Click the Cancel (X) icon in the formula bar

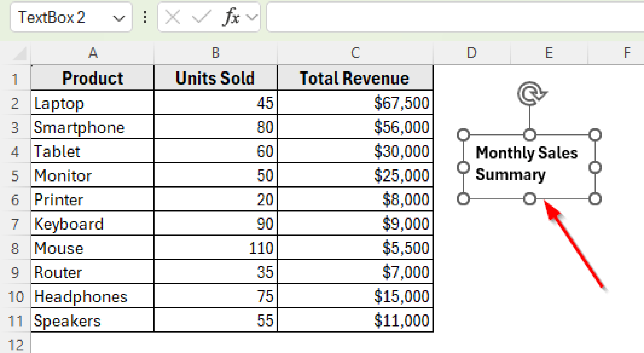pyautogui.click(x=172, y=17)
